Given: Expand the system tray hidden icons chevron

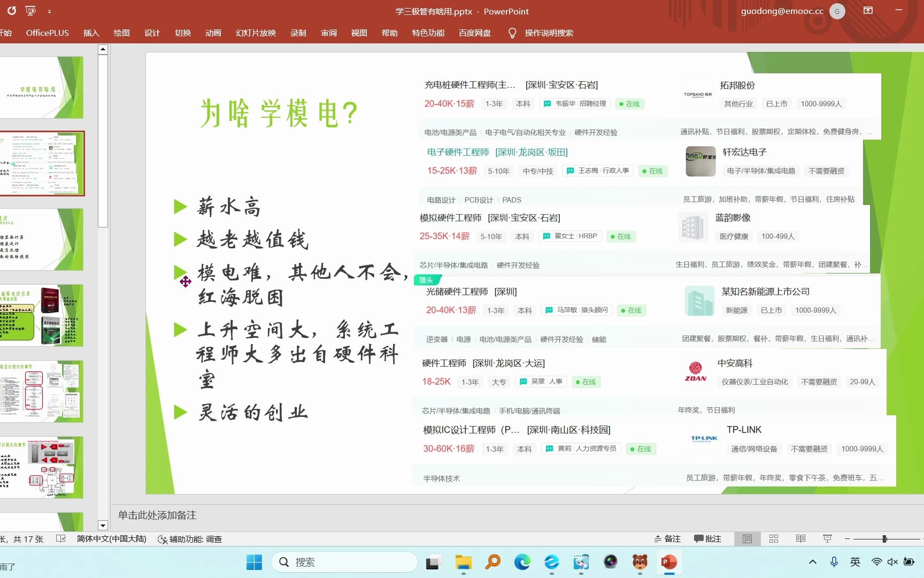Looking at the screenshot, I should tap(813, 562).
